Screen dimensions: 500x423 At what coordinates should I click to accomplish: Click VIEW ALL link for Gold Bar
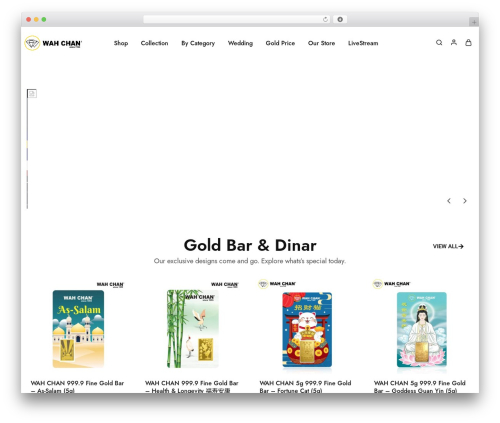[x=448, y=246]
